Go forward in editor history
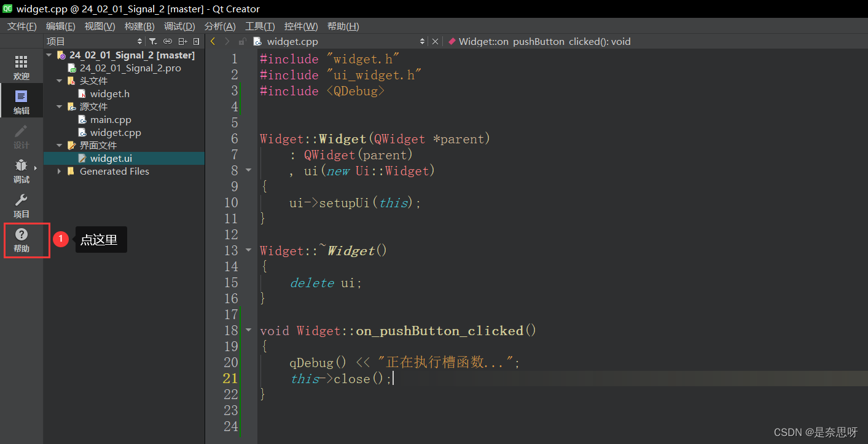The width and height of the screenshot is (868, 444). [227, 41]
